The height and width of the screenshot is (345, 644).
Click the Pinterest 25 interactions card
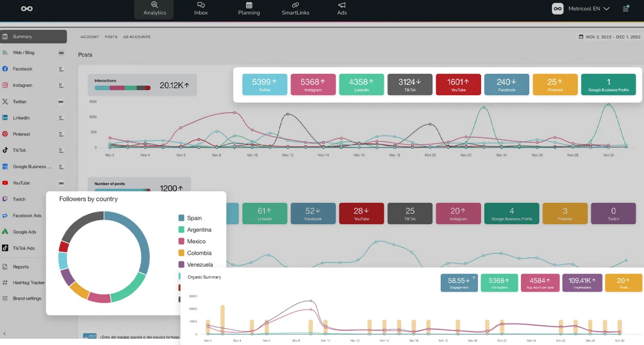pyautogui.click(x=555, y=84)
